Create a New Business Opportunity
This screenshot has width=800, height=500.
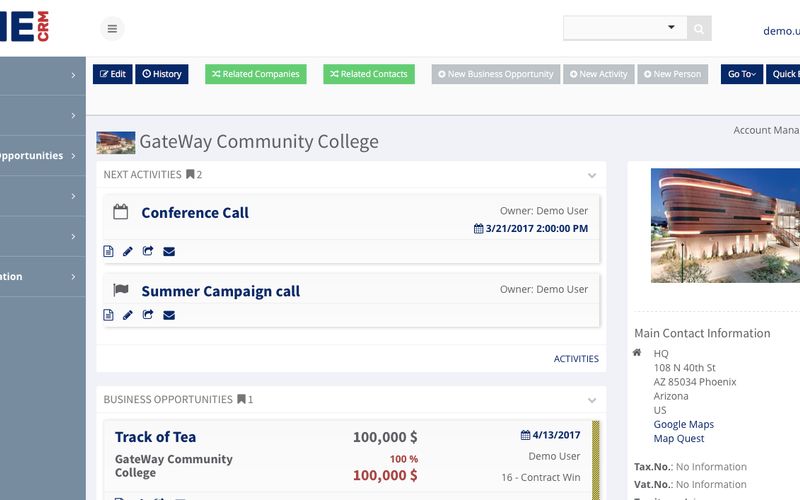coord(496,74)
